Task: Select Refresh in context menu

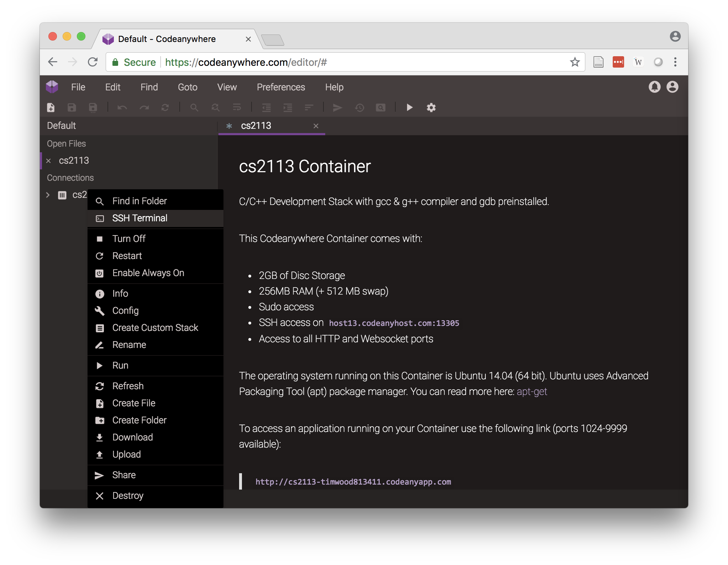Action: pyautogui.click(x=155, y=386)
